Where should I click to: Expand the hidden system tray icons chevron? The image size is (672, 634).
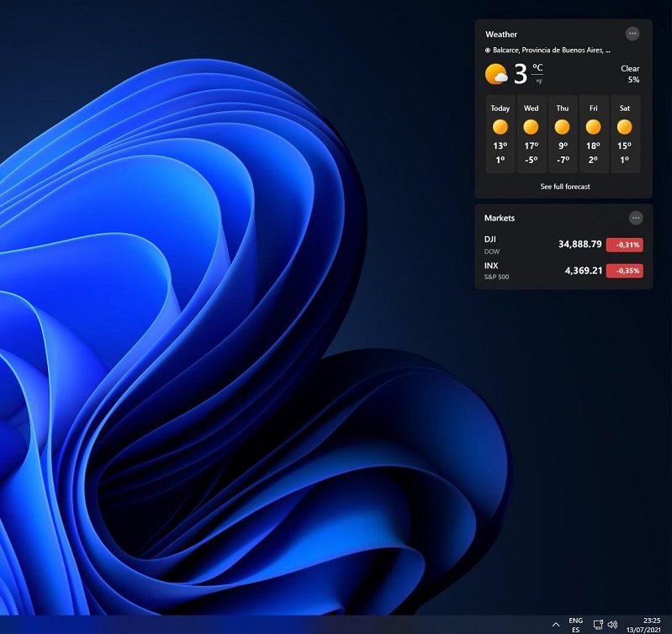point(555,625)
